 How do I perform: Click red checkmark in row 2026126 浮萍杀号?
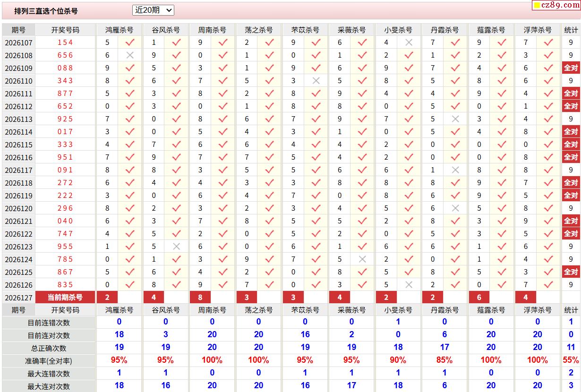point(548,285)
